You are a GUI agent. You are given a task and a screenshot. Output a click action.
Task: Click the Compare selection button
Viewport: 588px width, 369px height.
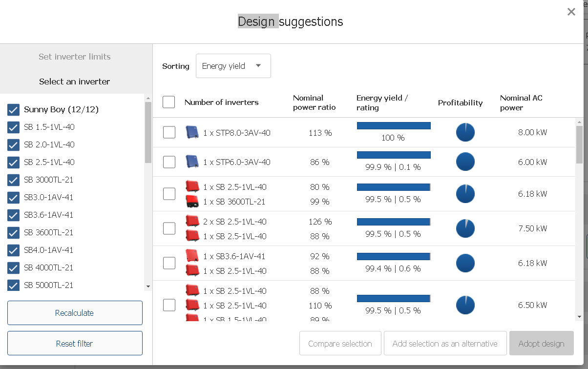click(340, 344)
